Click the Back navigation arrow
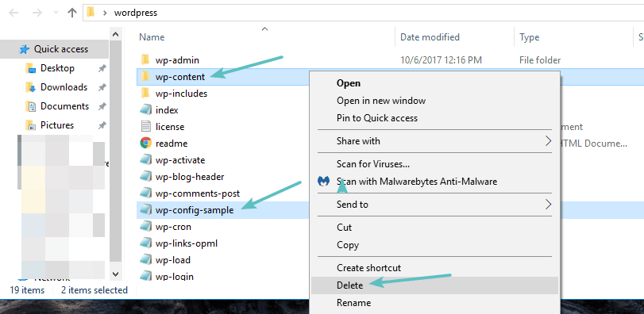This screenshot has width=644, height=314. pyautogui.click(x=13, y=13)
